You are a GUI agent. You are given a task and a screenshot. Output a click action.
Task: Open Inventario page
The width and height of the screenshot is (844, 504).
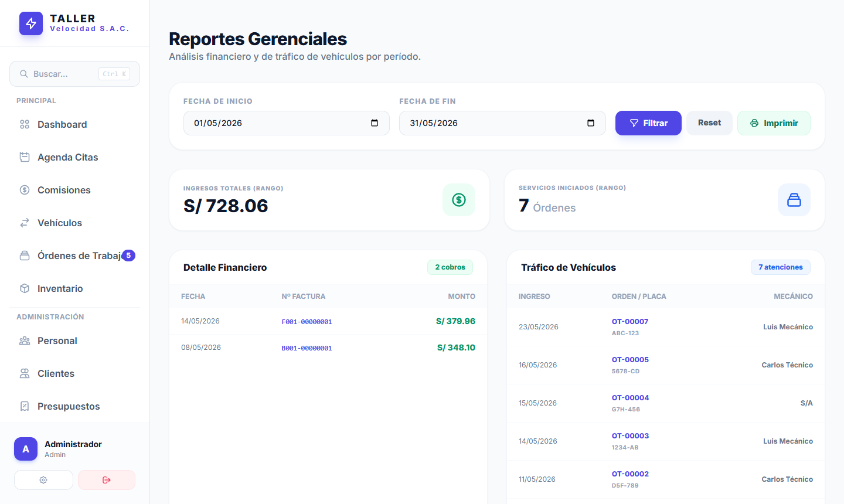(x=74, y=288)
